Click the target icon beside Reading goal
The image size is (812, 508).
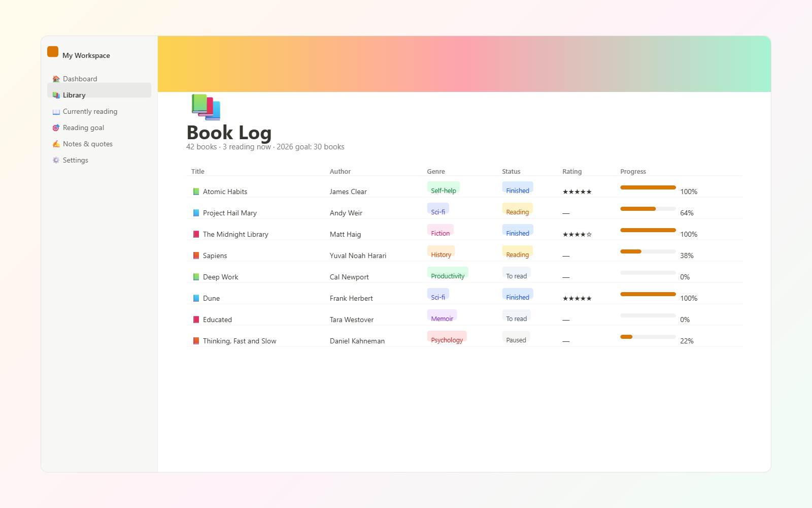click(56, 128)
